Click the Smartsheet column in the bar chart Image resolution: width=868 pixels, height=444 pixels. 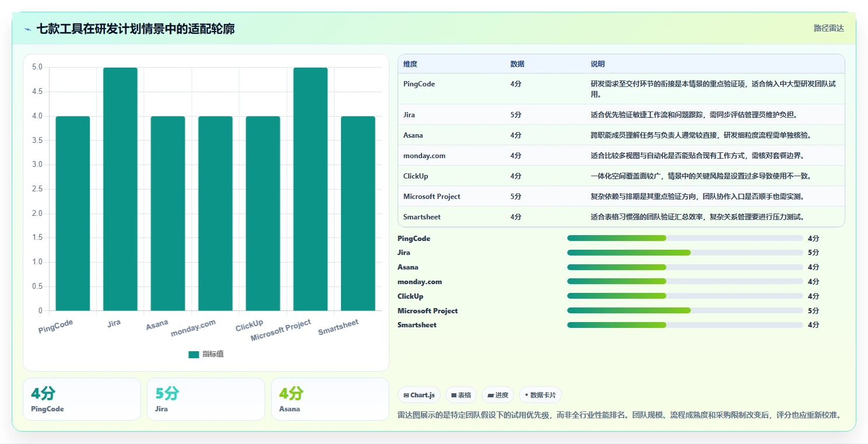358,214
